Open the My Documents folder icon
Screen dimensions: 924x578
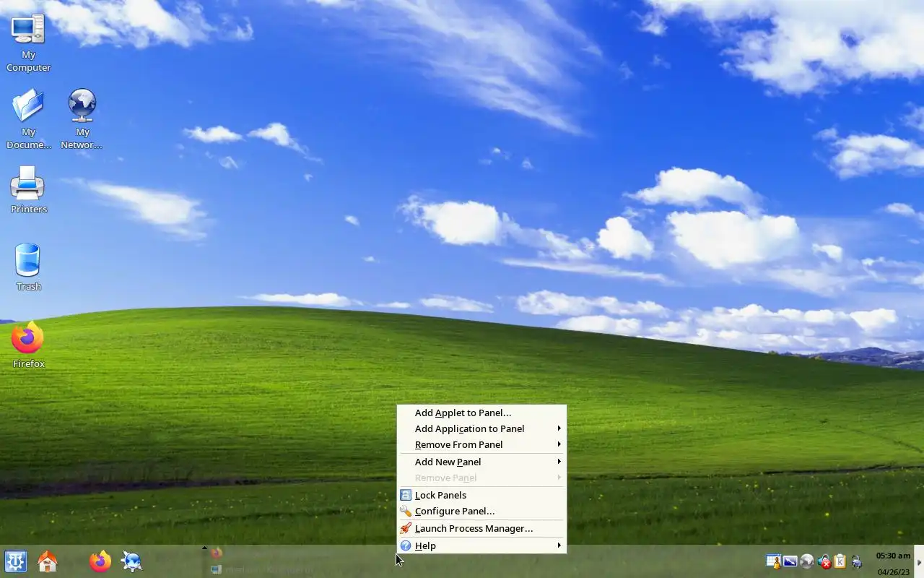click(x=28, y=119)
